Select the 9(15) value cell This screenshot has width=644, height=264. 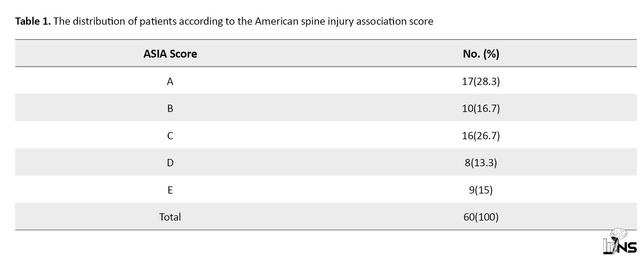click(481, 190)
